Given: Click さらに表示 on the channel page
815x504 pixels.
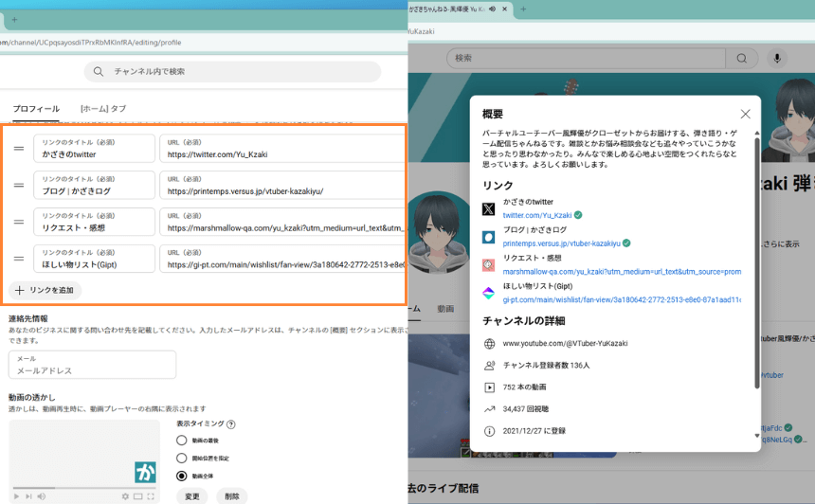Looking at the screenshot, I should [781, 243].
